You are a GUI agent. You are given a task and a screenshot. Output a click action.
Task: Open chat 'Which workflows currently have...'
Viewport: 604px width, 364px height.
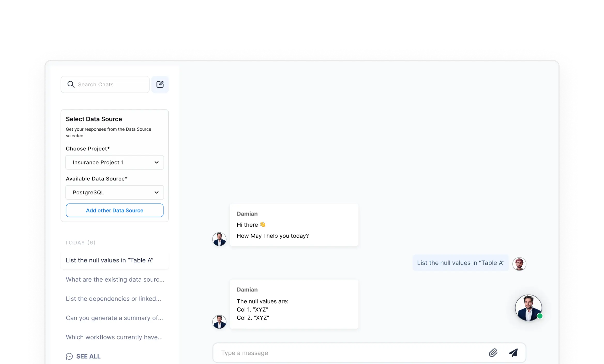[114, 337]
